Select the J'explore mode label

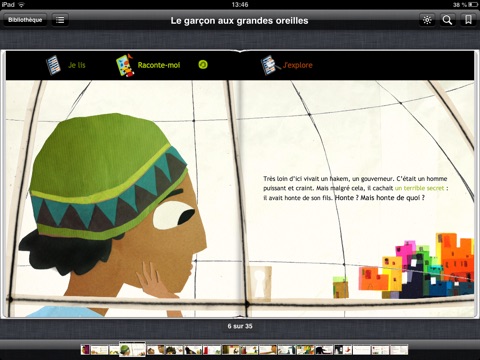coord(298,65)
